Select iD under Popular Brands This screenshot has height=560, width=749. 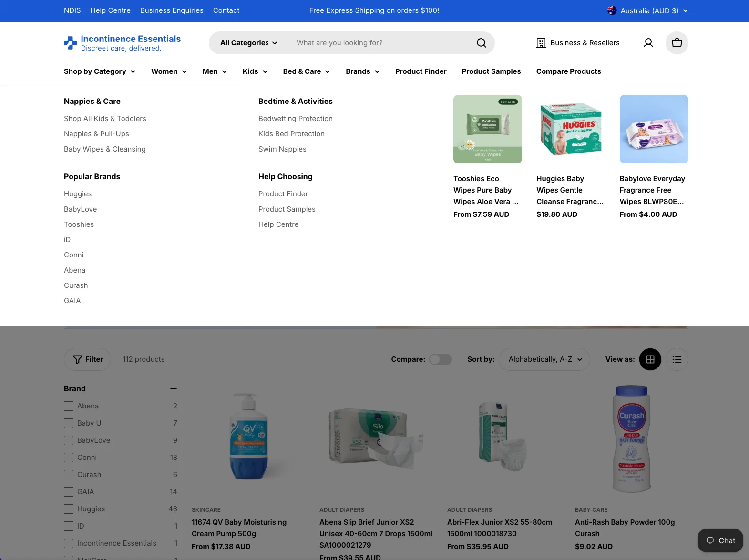click(67, 240)
